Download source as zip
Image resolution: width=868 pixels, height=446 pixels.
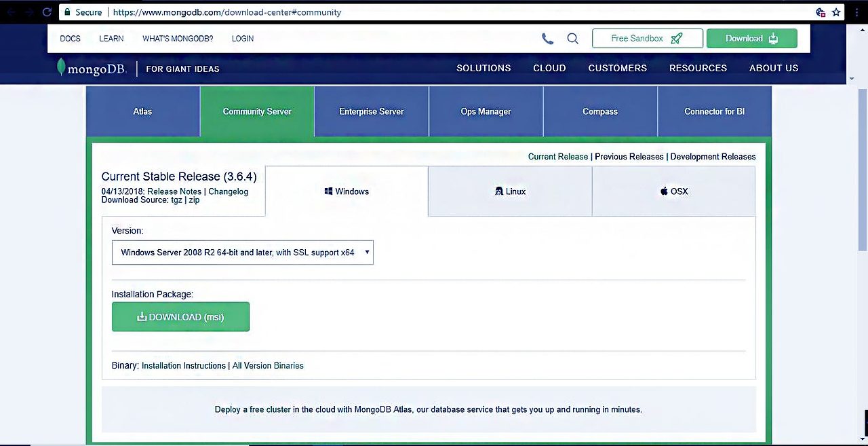pyautogui.click(x=194, y=200)
